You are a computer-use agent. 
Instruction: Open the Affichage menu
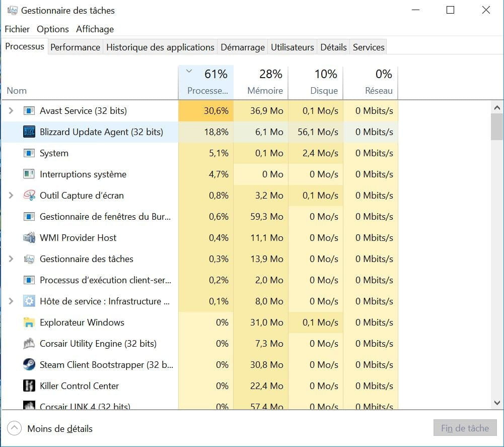tap(95, 29)
